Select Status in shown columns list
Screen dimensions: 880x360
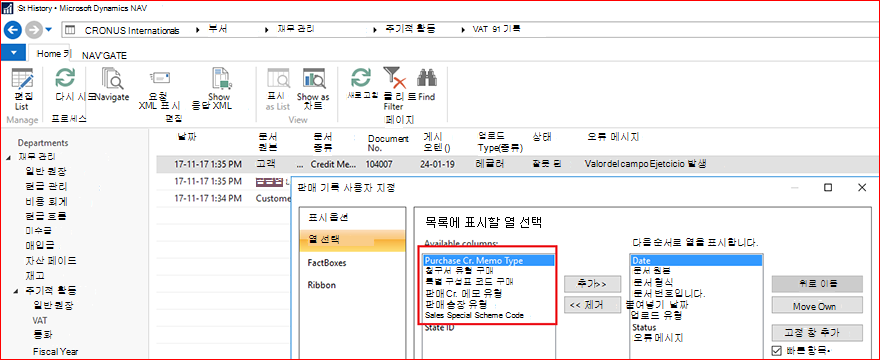tap(644, 327)
